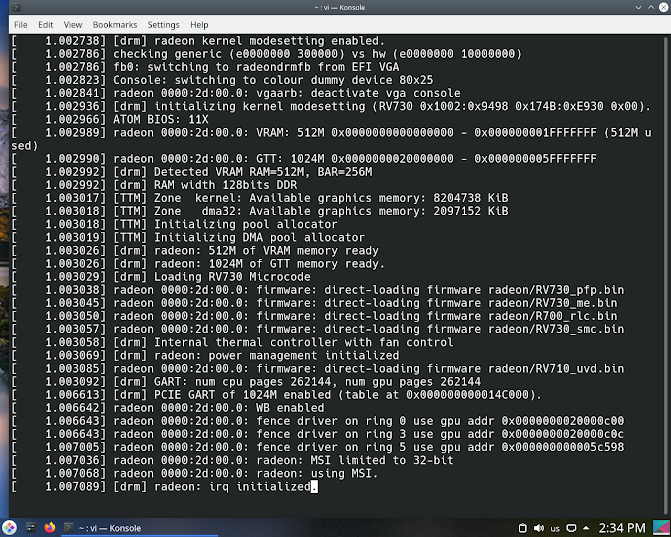Click 'radeon/R700_rlc.bin' firmware text
Image resolution: width=671 pixels, height=537 pixels.
click(x=552, y=316)
